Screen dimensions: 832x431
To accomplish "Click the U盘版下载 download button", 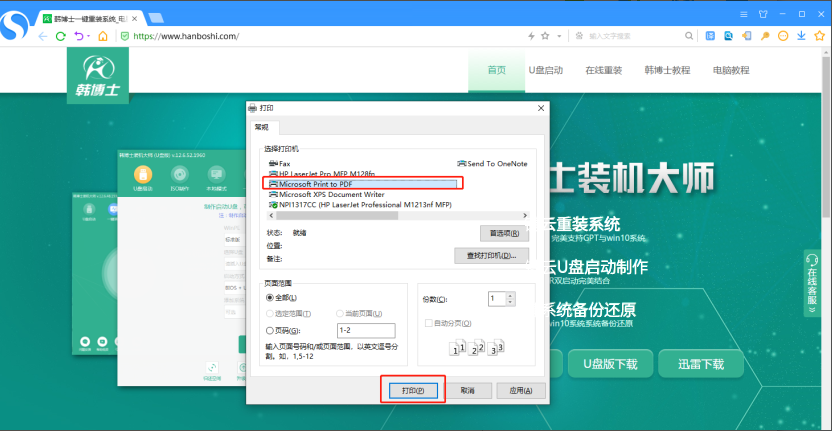I will 610,364.
